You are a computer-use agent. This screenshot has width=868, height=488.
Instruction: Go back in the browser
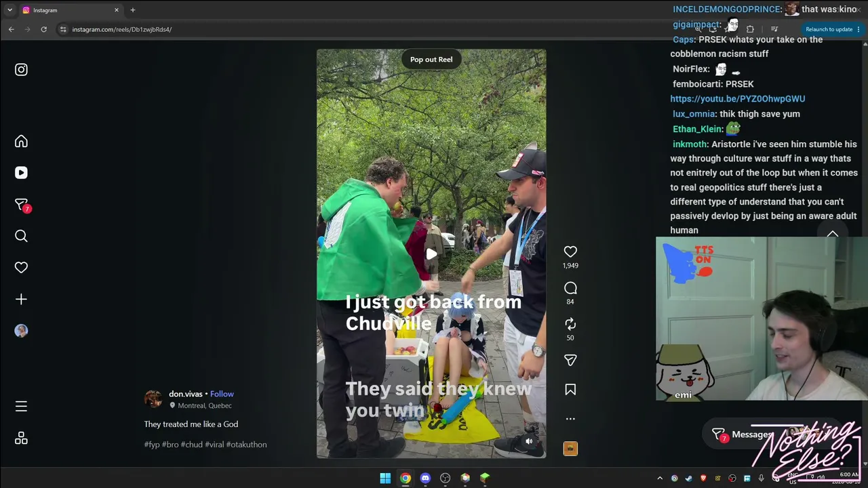coord(12,29)
